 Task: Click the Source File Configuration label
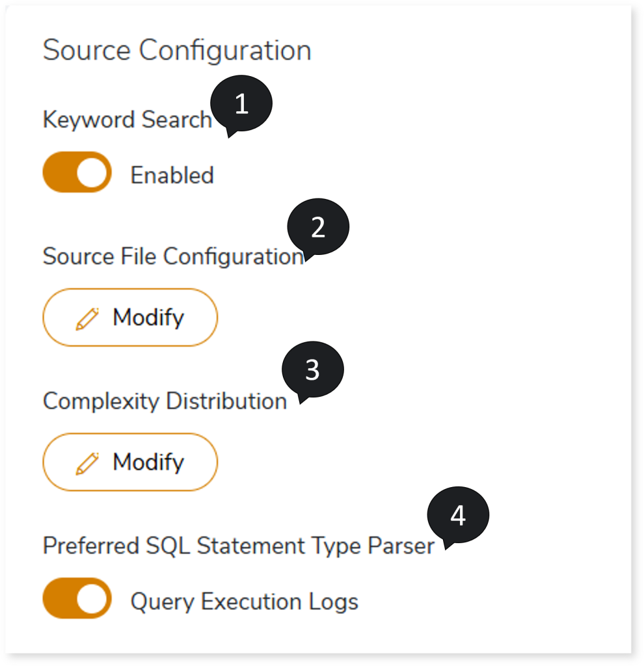pyautogui.click(x=173, y=257)
